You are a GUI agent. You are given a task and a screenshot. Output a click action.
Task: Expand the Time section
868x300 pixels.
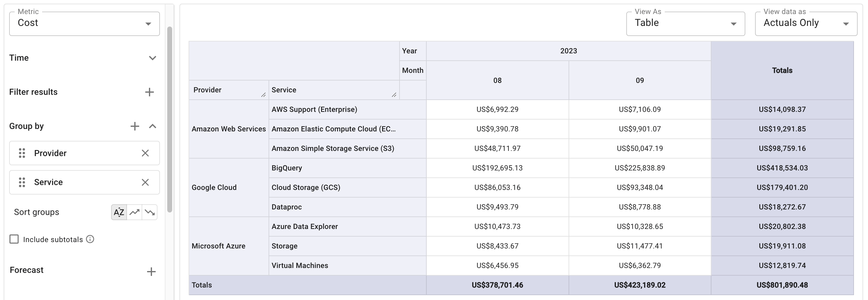pos(152,58)
